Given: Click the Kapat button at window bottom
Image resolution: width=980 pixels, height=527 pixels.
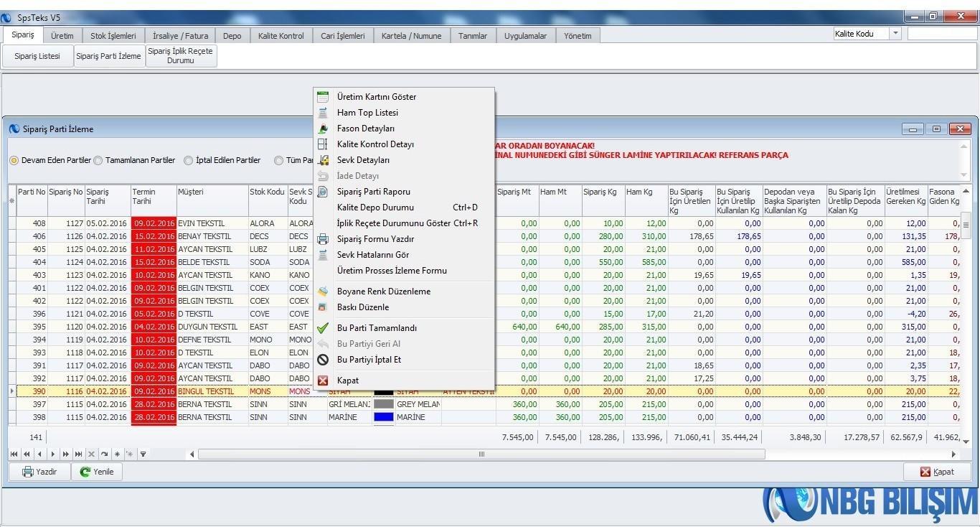Looking at the screenshot, I should 937,472.
